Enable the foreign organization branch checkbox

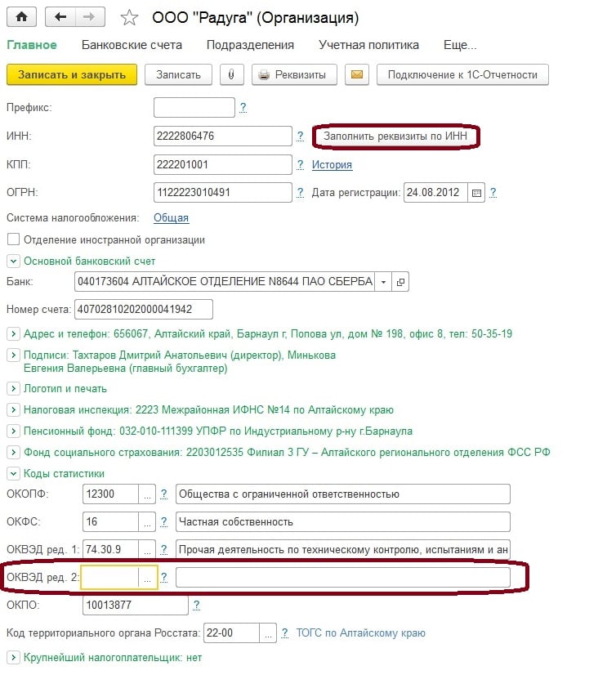(12, 239)
